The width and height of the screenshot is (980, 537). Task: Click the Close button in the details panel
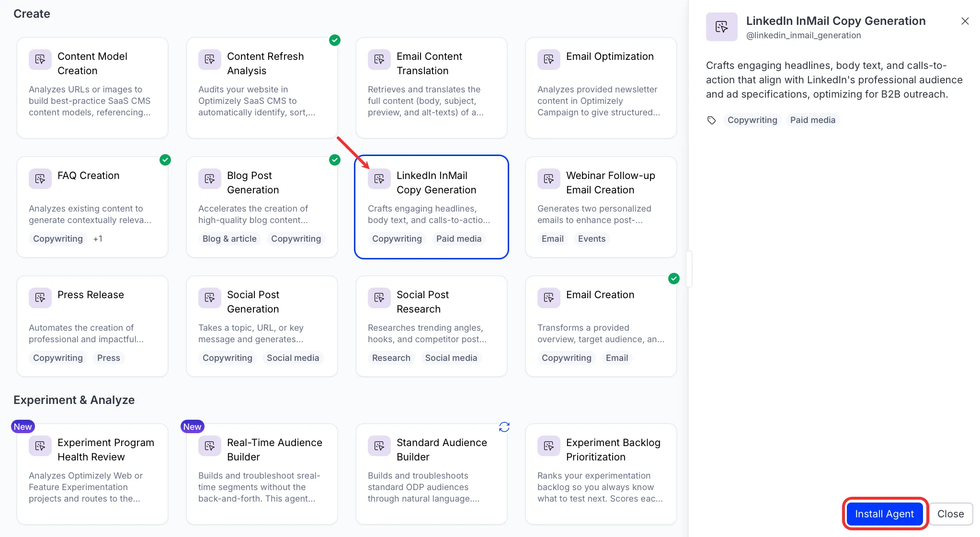point(951,514)
